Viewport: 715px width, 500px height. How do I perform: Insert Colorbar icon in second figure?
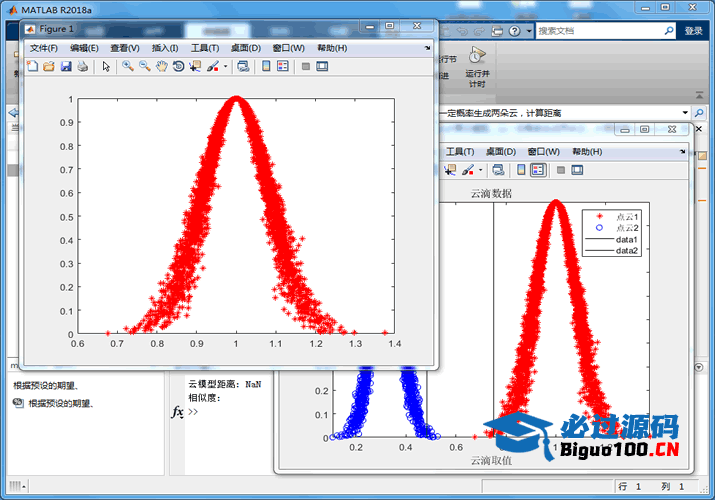pyautogui.click(x=521, y=170)
